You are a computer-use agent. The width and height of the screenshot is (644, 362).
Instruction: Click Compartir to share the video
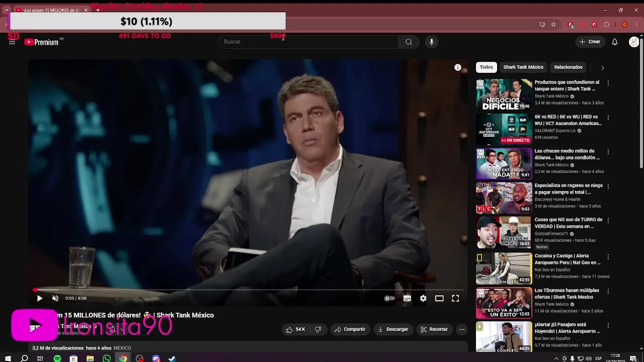350,329
